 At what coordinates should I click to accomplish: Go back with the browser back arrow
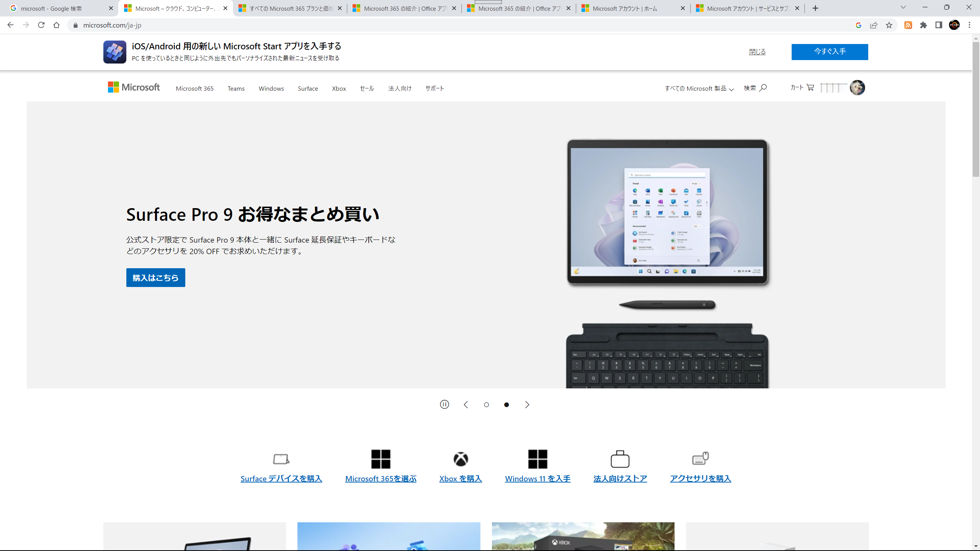[x=10, y=25]
